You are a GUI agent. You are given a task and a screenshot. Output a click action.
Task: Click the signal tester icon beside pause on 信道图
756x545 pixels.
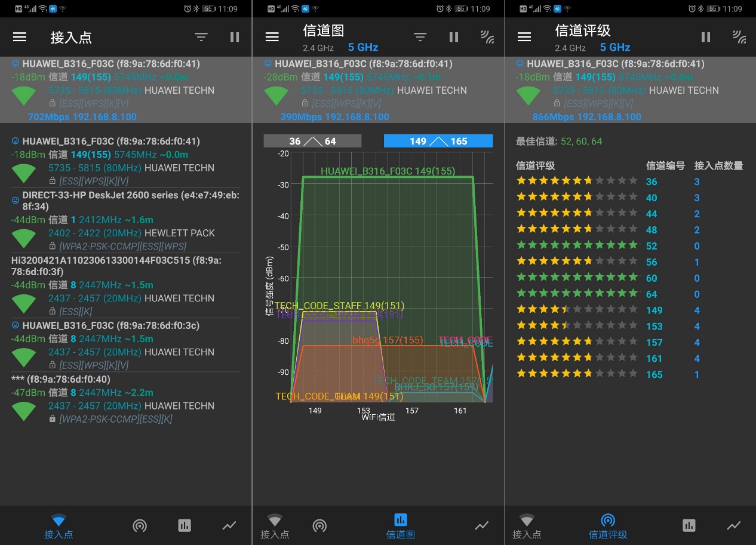488,37
